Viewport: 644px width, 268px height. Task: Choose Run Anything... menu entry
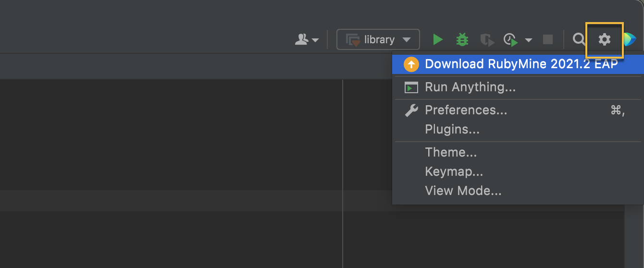tap(518, 87)
